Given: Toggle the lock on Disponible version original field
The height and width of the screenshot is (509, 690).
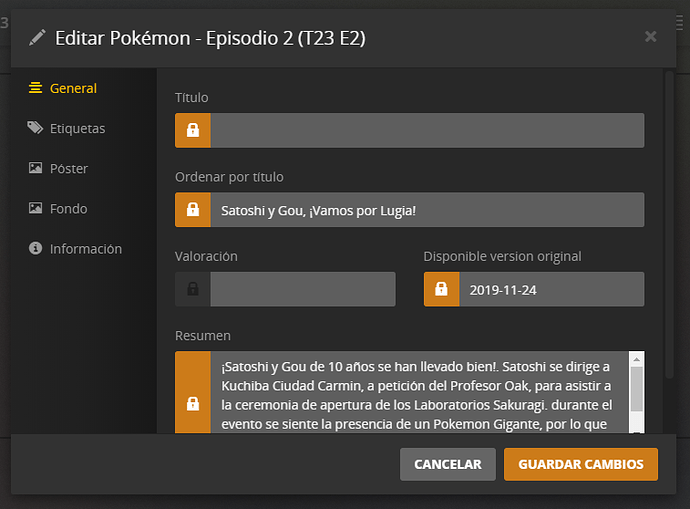Looking at the screenshot, I should click(441, 289).
